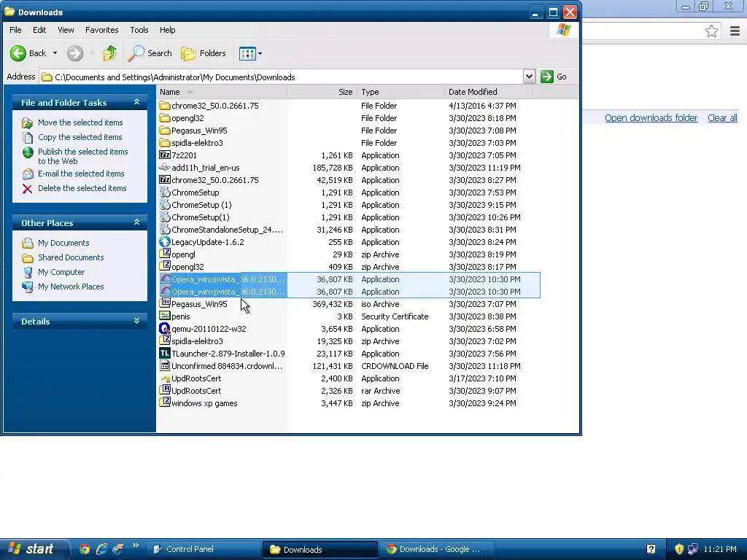The width and height of the screenshot is (747, 560).
Task: Open the Favorites menu
Action: 102,30
